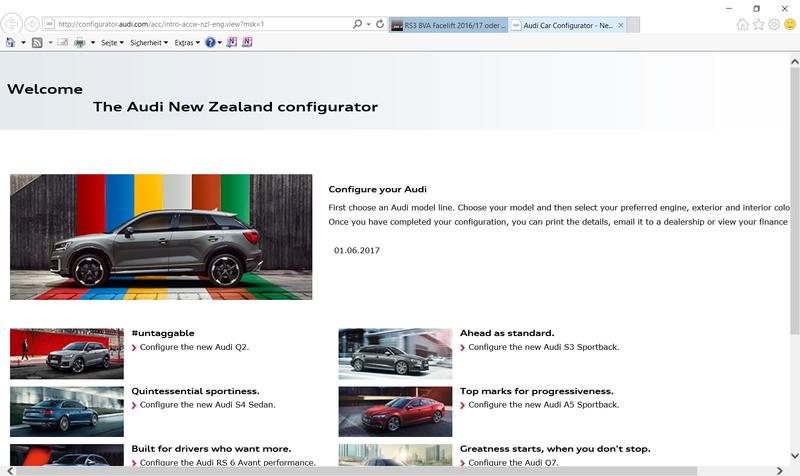Switch to RS3 8VA Facelift tab
This screenshot has height=476, width=800.
point(448,23)
